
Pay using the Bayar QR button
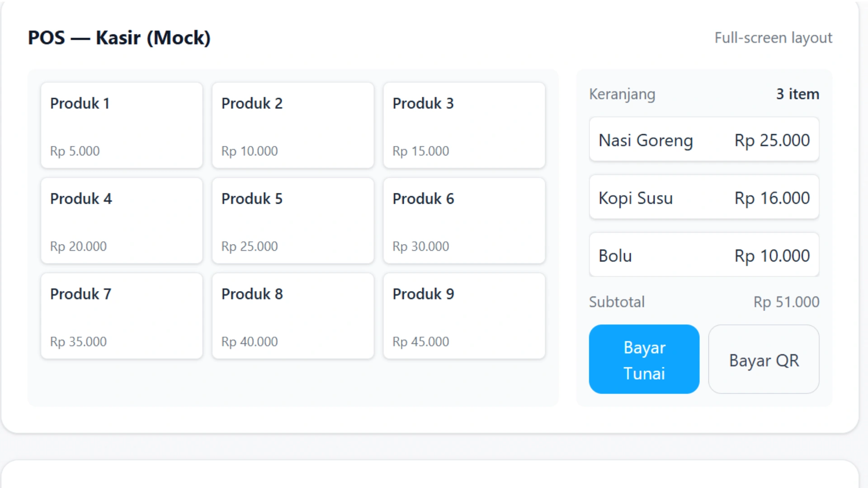(764, 360)
